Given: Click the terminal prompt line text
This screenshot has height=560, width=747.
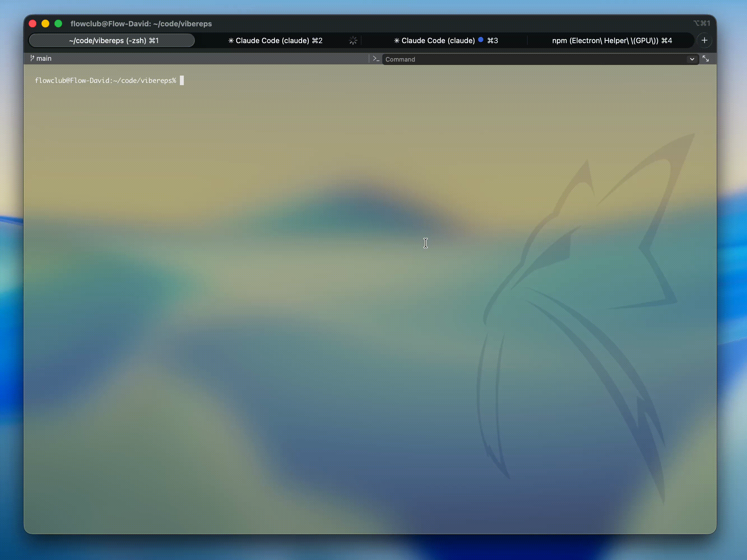Looking at the screenshot, I should 105,80.
